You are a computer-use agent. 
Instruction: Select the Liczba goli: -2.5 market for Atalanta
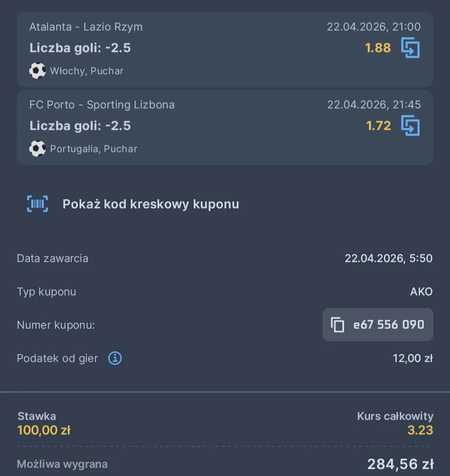coord(80,47)
